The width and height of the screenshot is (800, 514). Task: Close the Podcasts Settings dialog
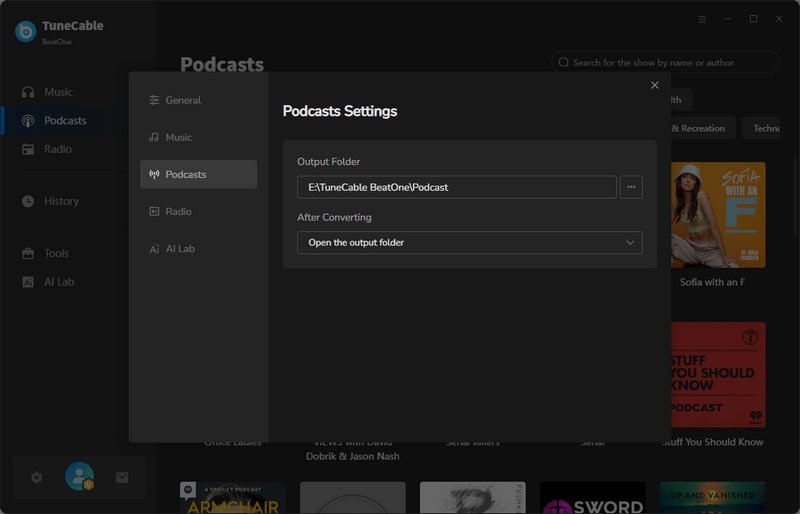[655, 85]
